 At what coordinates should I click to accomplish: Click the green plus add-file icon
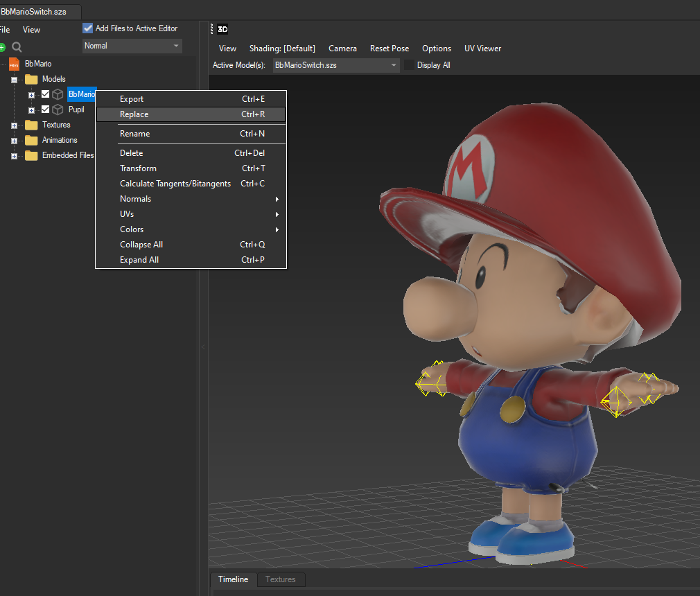pyautogui.click(x=3, y=47)
